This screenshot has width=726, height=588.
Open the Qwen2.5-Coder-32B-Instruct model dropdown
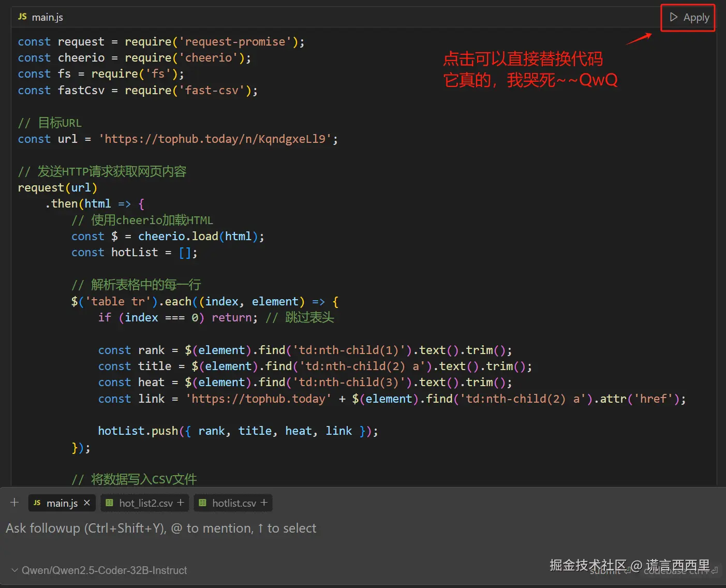click(x=99, y=570)
